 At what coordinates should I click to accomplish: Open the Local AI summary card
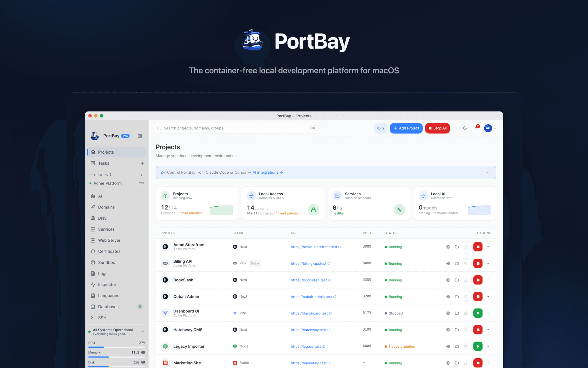coord(455,203)
